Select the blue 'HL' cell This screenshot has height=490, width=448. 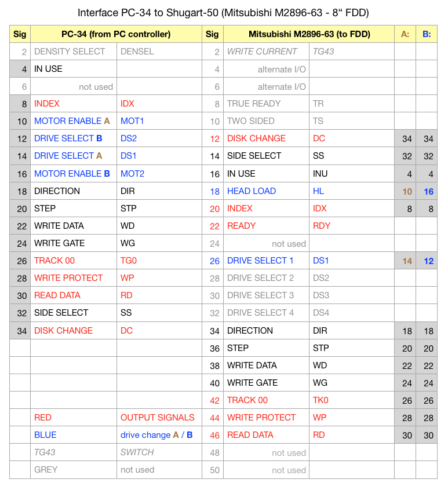coord(351,191)
